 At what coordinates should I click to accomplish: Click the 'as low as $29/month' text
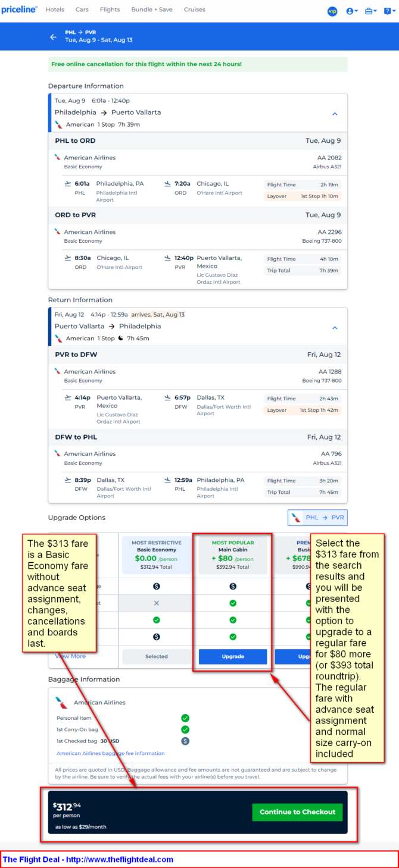(x=81, y=827)
